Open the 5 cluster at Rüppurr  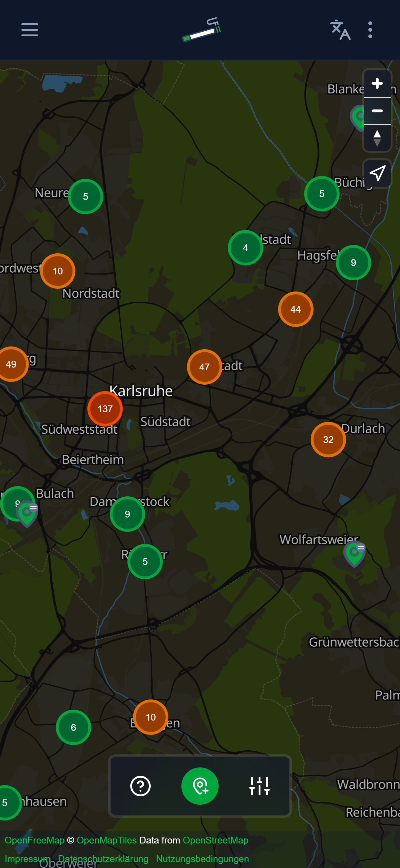coord(145,562)
